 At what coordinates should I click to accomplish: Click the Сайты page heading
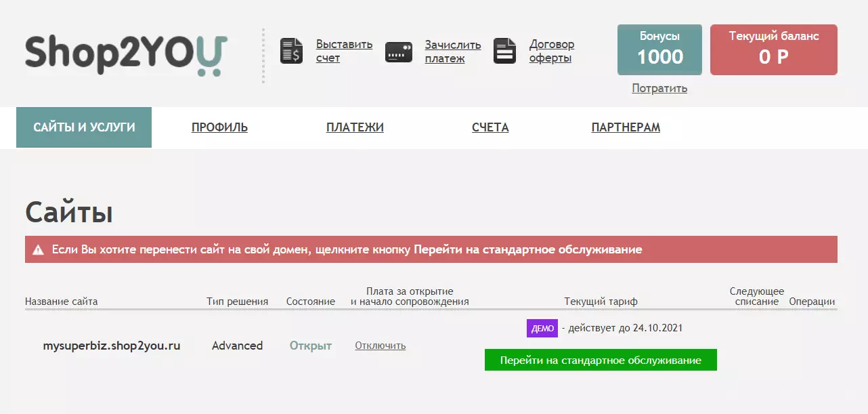69,212
